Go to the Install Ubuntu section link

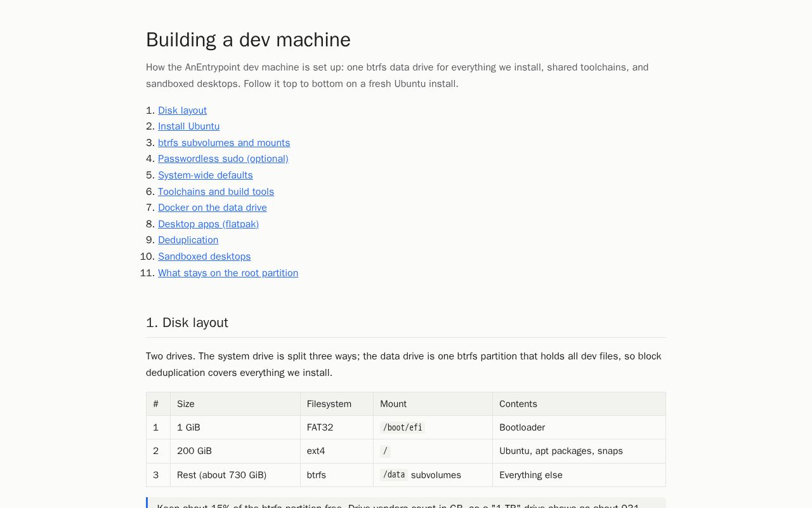click(x=188, y=126)
